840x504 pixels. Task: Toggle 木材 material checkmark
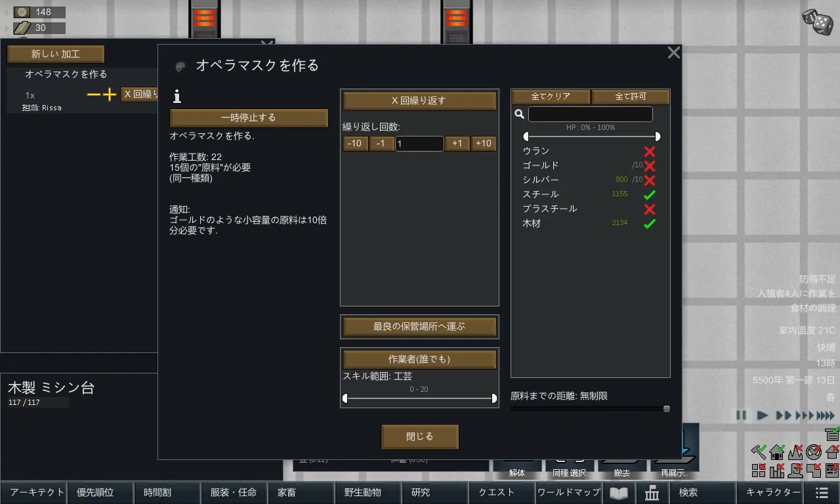coord(650,224)
